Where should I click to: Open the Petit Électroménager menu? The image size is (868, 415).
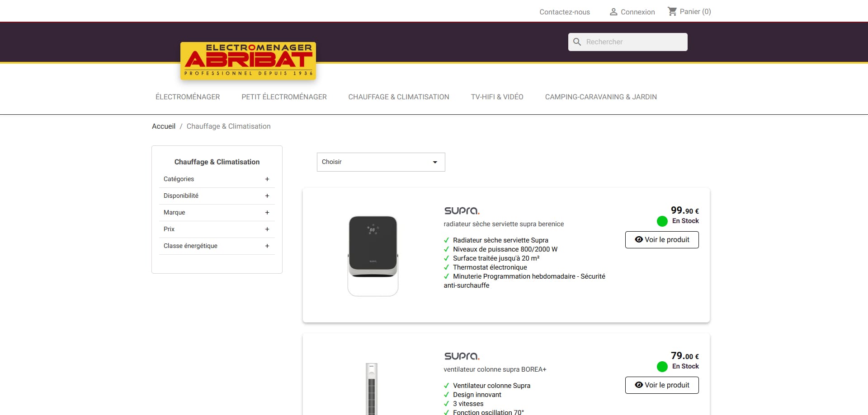[x=284, y=97]
